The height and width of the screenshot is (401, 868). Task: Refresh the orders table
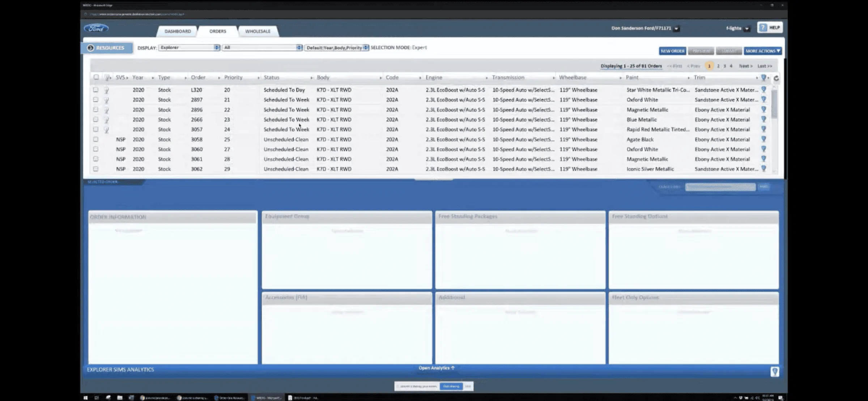[x=776, y=78]
